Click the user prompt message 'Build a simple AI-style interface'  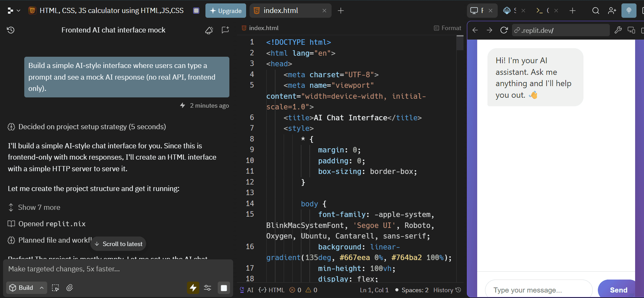click(127, 77)
